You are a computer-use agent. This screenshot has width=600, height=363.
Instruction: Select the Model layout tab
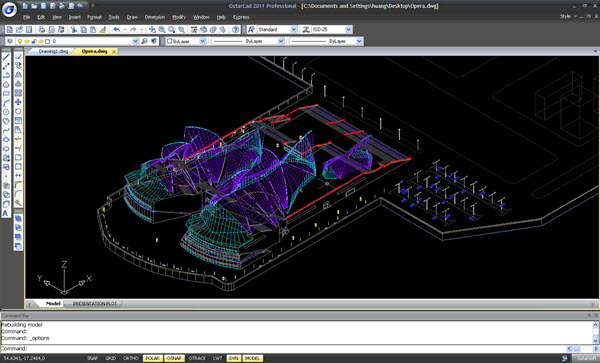tap(53, 304)
